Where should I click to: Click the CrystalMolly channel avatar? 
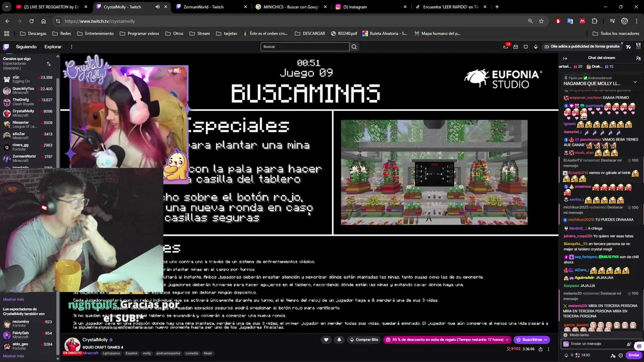coord(72,345)
